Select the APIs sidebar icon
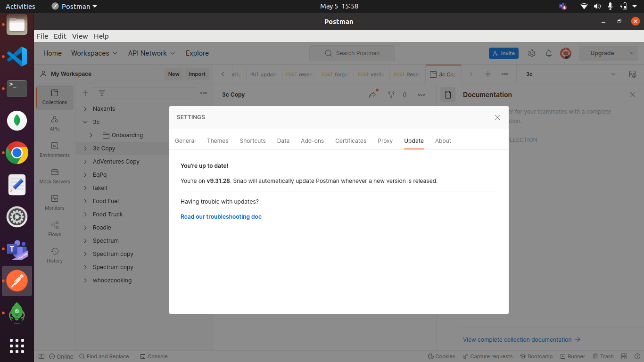This screenshot has height=362, width=644. tap(54, 123)
